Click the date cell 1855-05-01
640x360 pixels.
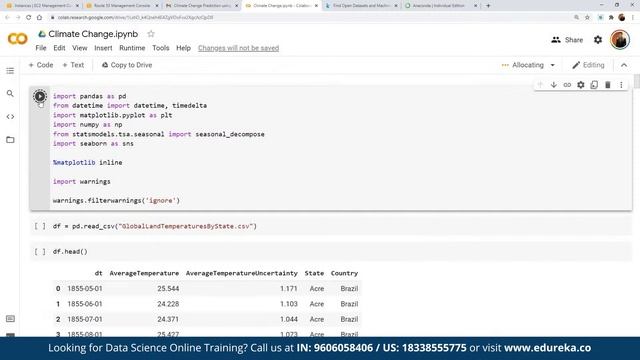click(x=85, y=289)
